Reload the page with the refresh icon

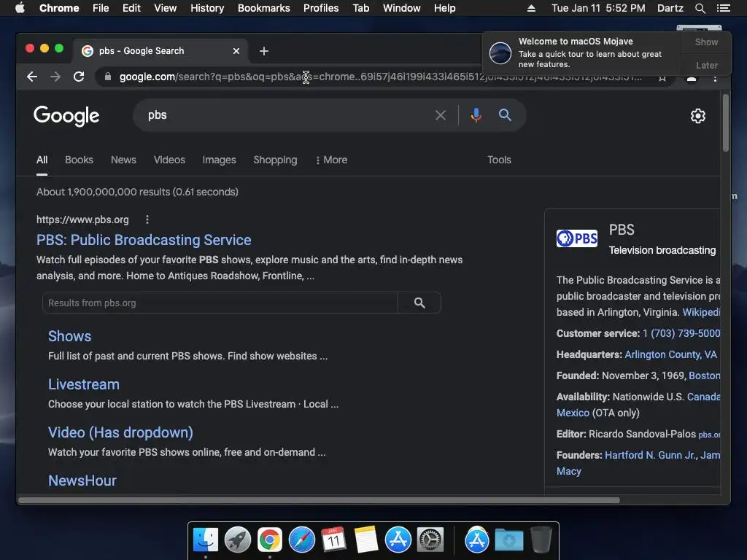click(x=79, y=77)
